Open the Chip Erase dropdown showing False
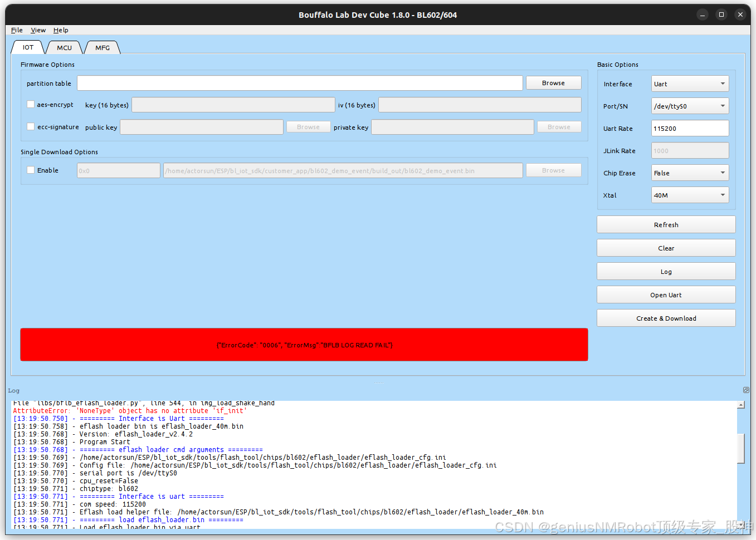756x540 pixels. click(x=690, y=173)
